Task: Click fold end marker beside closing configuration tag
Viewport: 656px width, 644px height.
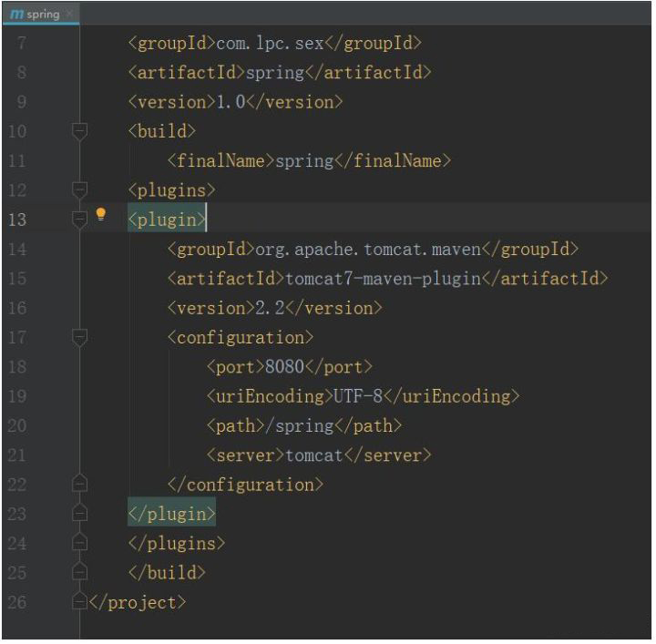Action: tap(80, 485)
